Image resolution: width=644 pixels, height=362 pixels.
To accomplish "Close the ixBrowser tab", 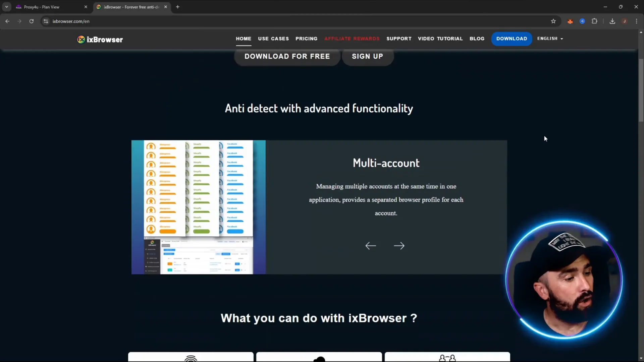I will (166, 7).
